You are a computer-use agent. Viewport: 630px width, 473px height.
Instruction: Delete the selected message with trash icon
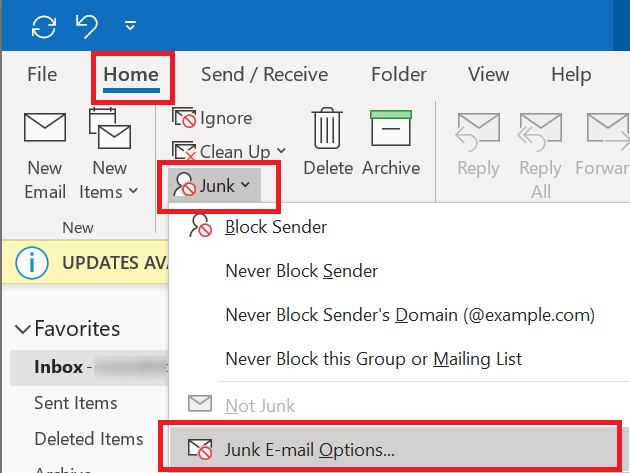pyautogui.click(x=328, y=143)
